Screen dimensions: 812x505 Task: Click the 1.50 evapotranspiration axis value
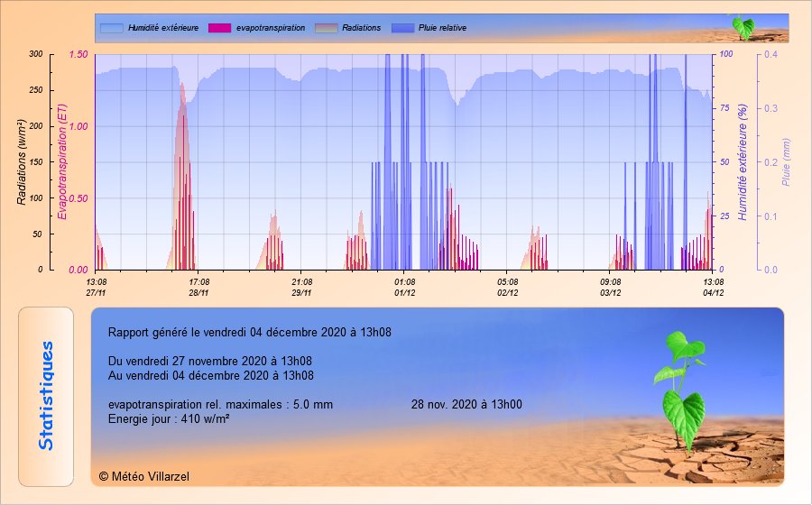tap(78, 54)
